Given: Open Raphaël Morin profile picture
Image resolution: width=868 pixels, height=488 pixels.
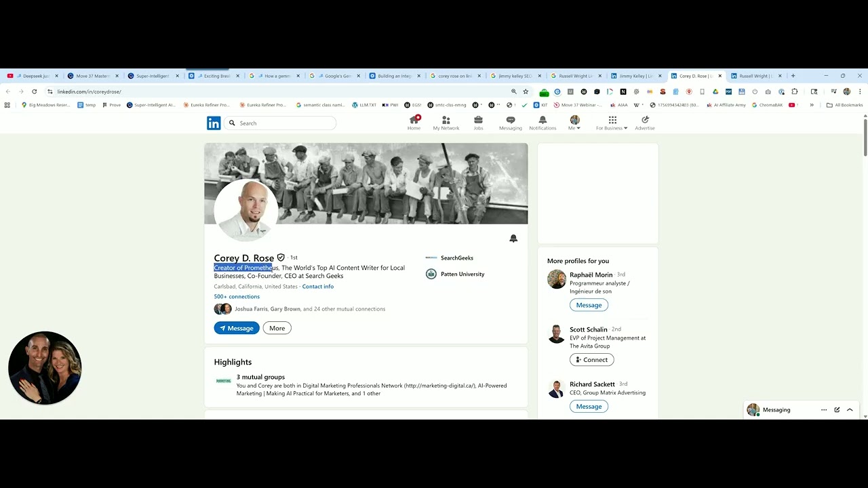Looking at the screenshot, I should tap(557, 279).
